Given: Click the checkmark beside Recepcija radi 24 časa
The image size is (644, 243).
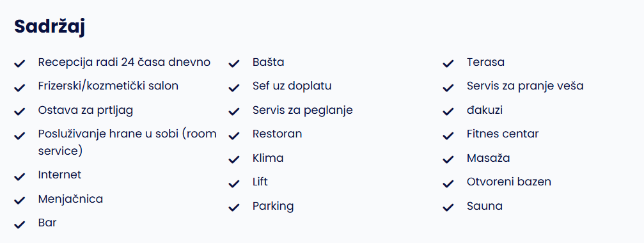Looking at the screenshot, I should coord(20,63).
